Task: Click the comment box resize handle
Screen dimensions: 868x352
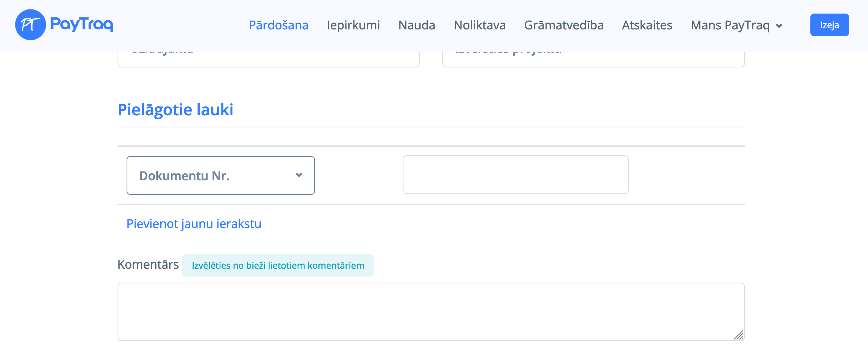Action: pos(739,335)
